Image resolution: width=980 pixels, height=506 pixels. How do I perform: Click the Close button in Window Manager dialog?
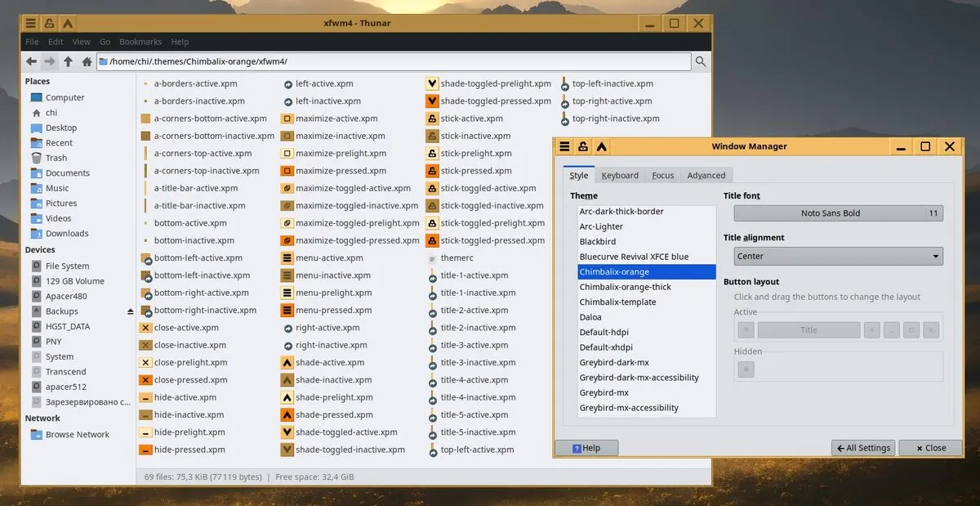(930, 448)
